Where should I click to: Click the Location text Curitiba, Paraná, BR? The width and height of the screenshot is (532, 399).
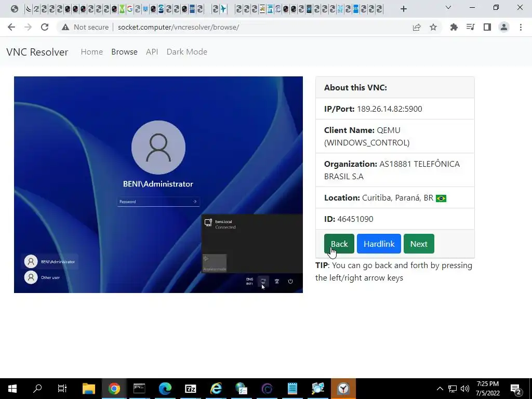397,198
